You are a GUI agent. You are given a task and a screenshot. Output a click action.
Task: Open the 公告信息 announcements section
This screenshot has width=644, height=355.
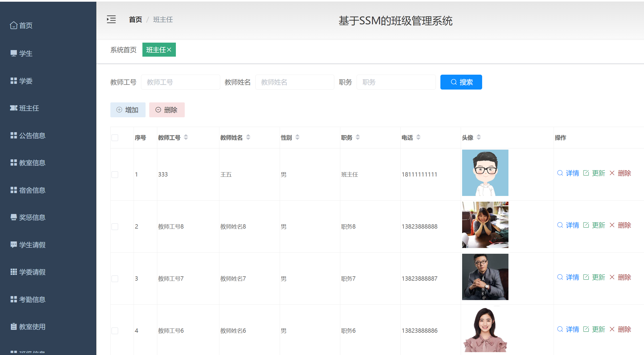(32, 135)
